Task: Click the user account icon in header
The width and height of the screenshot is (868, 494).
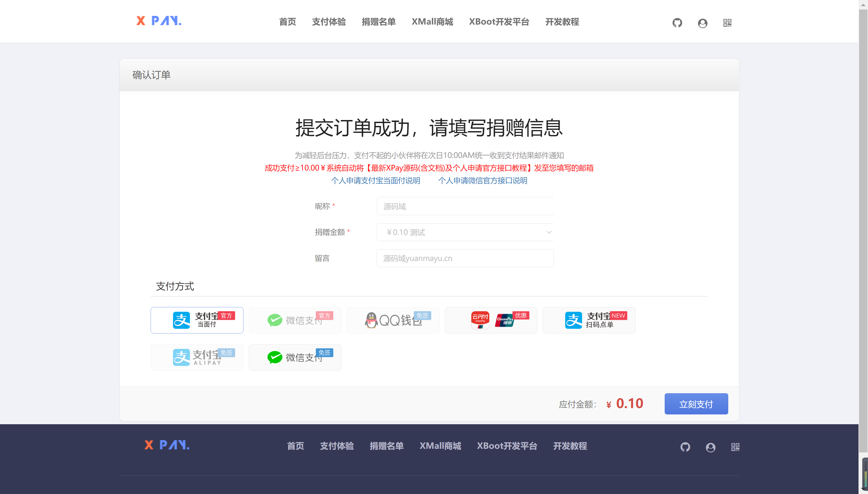Action: tap(703, 23)
